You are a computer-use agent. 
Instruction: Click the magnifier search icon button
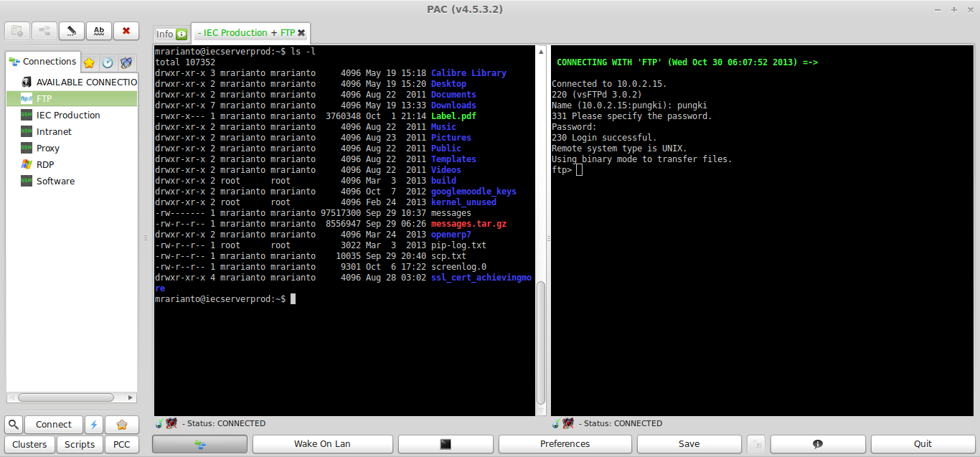pos(14,425)
